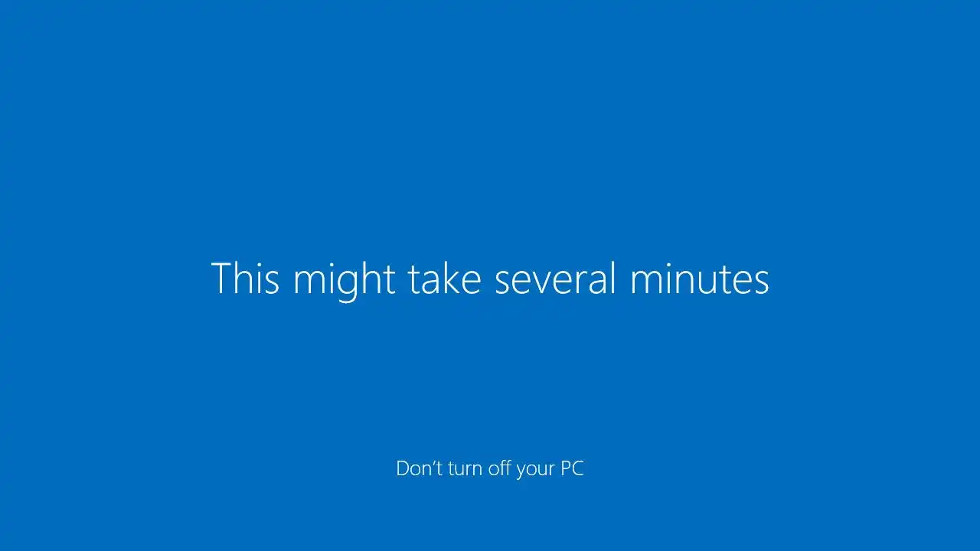Click the word "turn" in the bottom message
Image resolution: width=980 pixels, height=551 pixels.
(465, 468)
